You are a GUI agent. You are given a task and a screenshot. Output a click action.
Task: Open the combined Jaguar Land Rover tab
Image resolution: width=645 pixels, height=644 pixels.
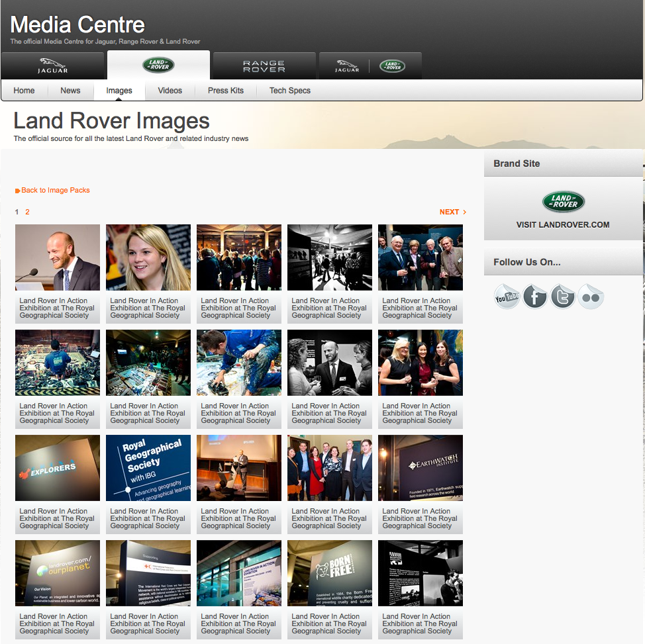pos(370,66)
